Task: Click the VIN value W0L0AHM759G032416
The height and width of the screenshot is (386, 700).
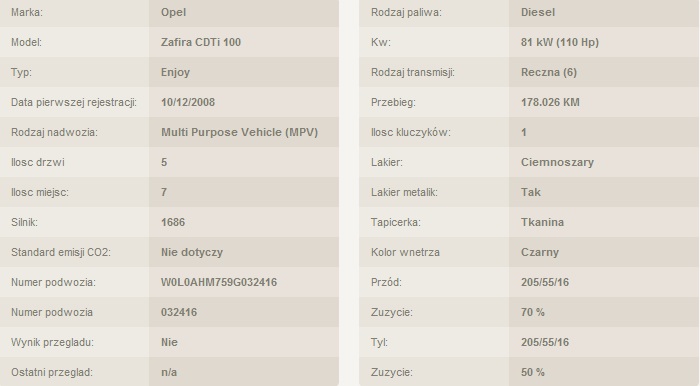Action: pos(219,282)
